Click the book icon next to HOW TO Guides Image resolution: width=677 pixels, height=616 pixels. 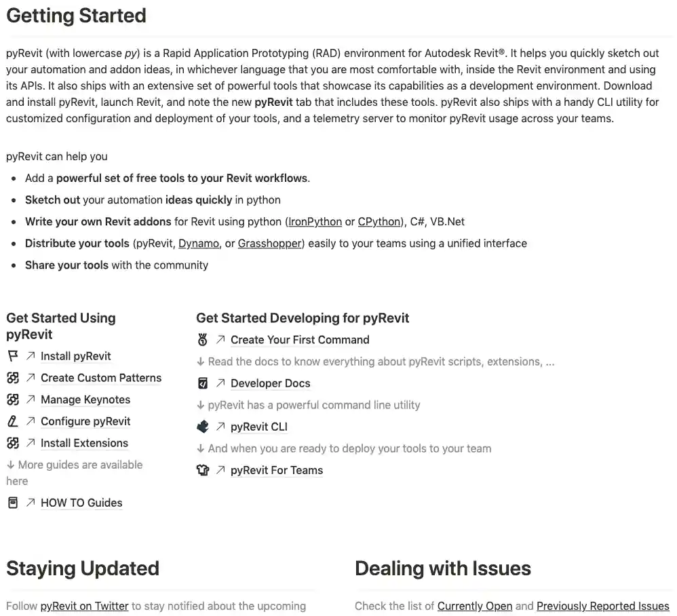[12, 503]
